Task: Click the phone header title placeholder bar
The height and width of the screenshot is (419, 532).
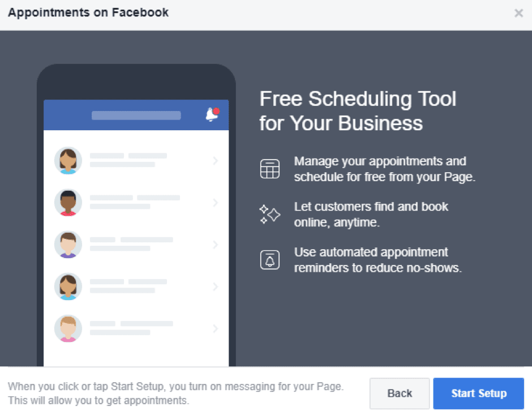Action: [136, 116]
